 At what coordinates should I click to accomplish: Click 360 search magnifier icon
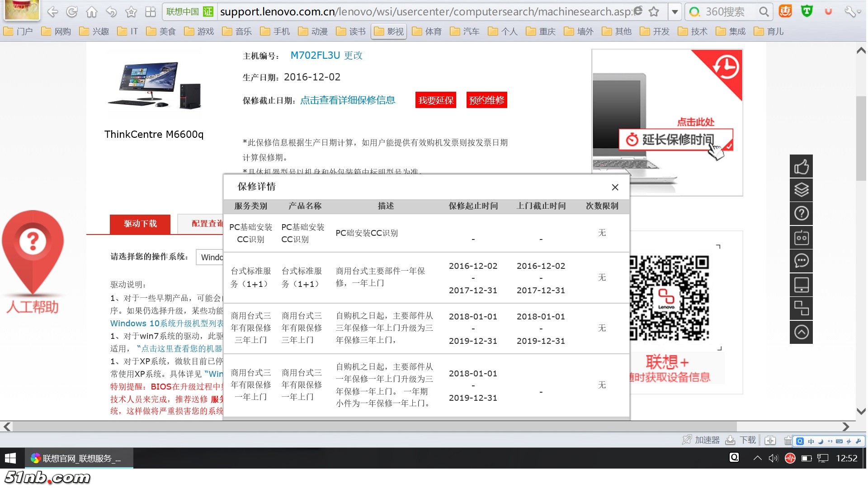point(764,12)
